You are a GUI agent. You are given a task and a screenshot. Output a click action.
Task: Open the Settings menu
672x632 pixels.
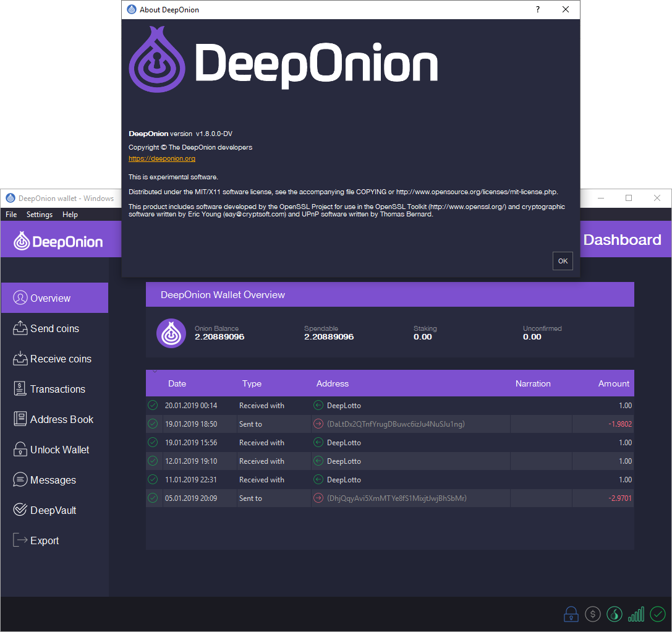[x=40, y=215]
